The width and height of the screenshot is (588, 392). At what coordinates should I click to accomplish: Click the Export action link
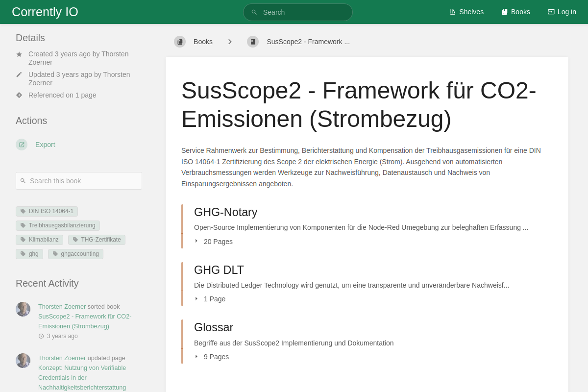[45, 145]
